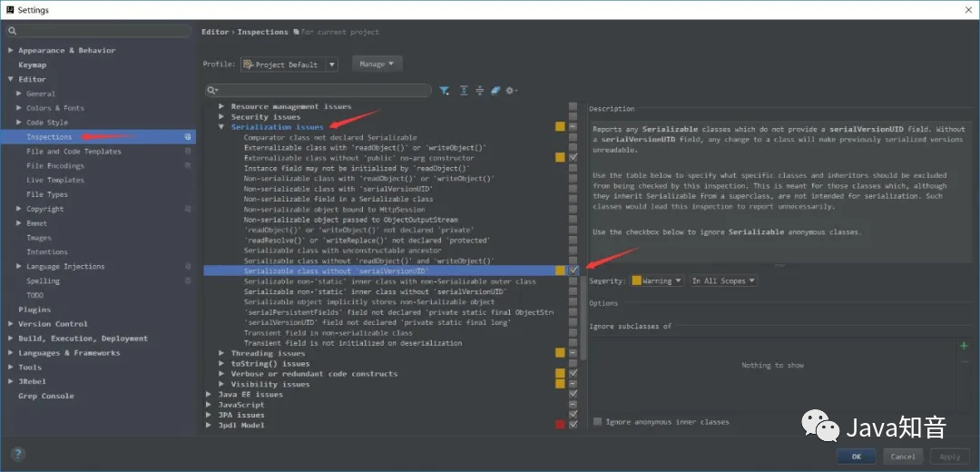Click the project icon beside File and Code Templates
This screenshot has width=980, height=472.
click(x=188, y=152)
